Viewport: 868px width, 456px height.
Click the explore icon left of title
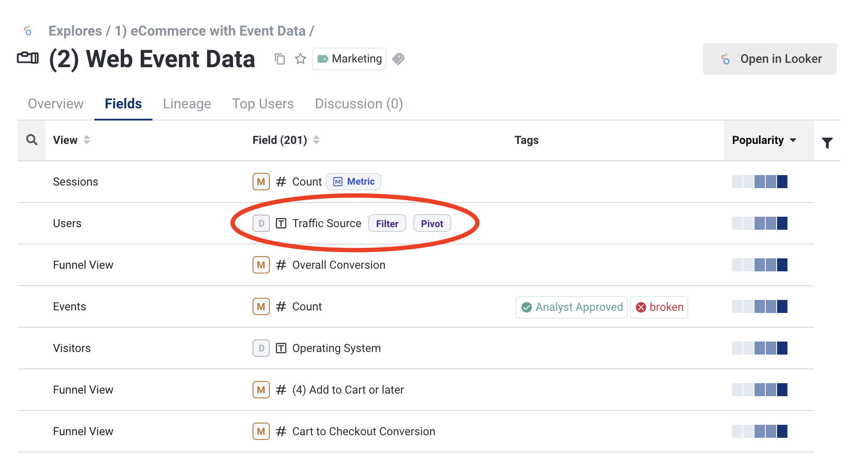[x=28, y=58]
